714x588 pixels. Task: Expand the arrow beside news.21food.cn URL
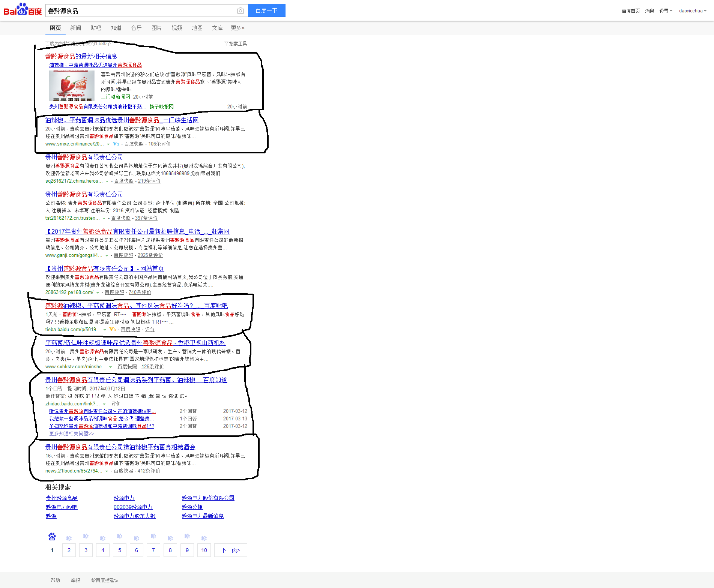click(107, 471)
